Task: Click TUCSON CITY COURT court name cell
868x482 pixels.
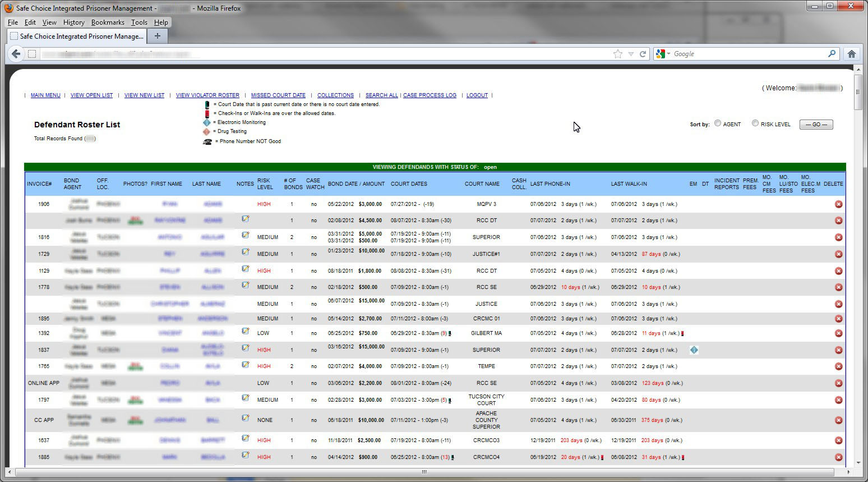Action: [x=486, y=400]
